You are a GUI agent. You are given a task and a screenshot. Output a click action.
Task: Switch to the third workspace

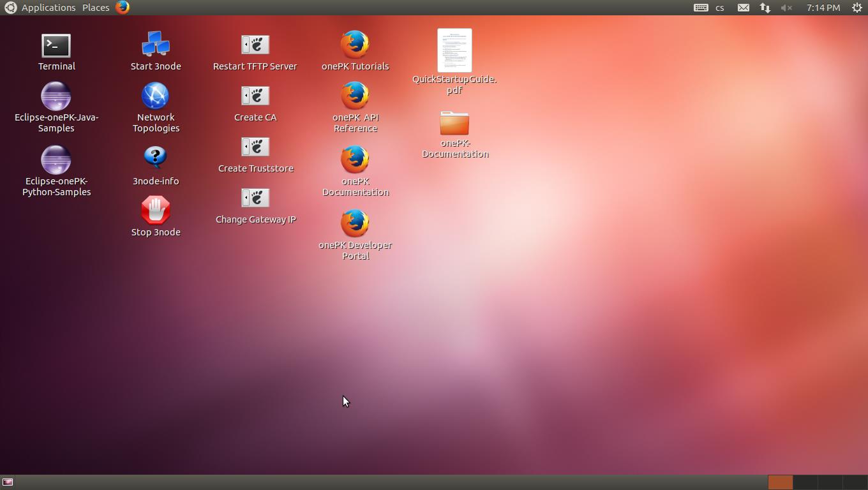830,482
